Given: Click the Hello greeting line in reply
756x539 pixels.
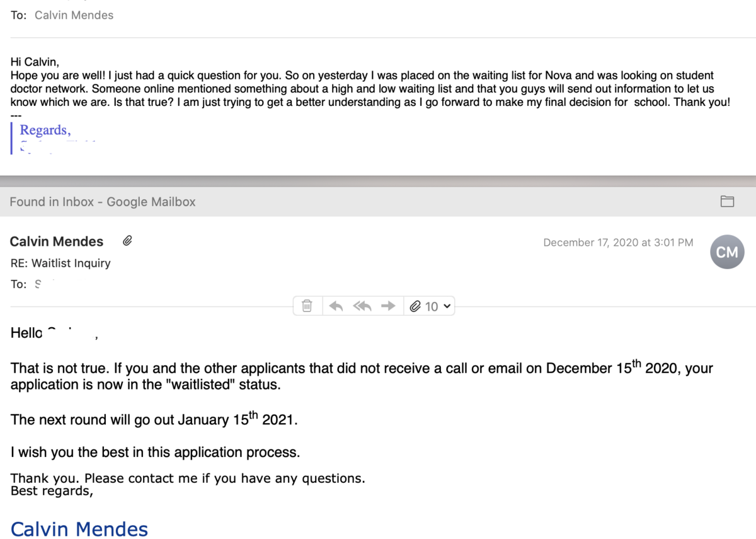Looking at the screenshot, I should [x=54, y=333].
